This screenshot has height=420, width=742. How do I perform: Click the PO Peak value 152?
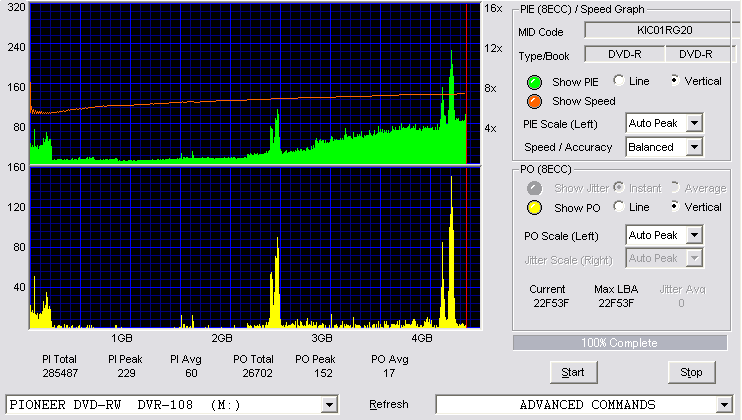[323, 373]
